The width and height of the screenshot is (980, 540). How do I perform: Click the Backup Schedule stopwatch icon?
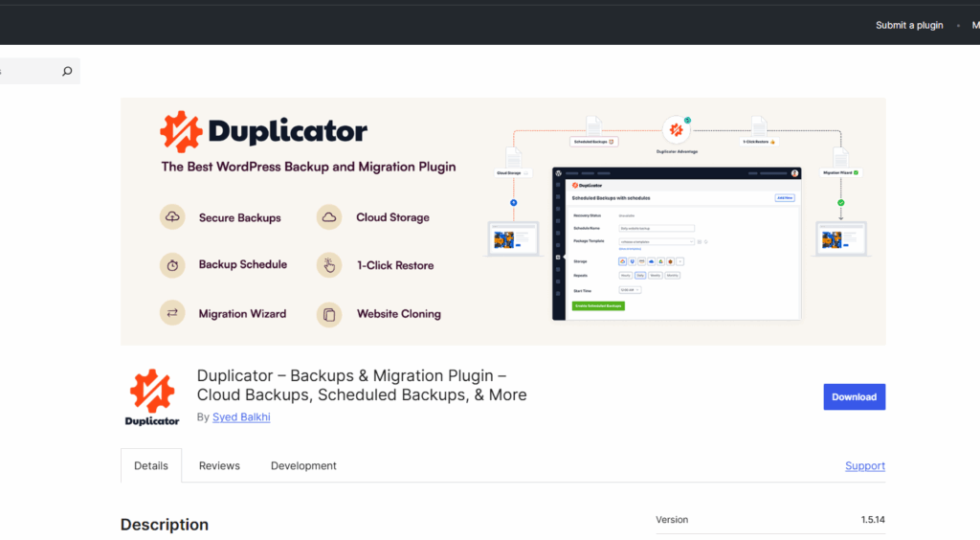(x=172, y=265)
